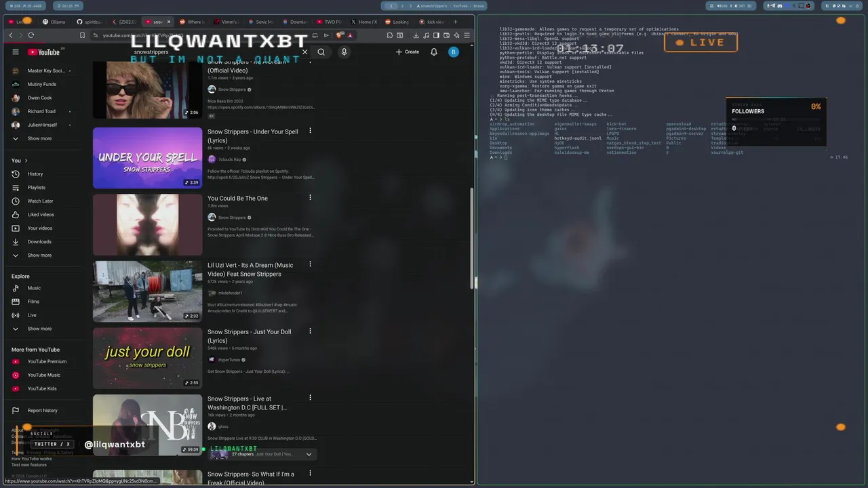
Task: Open YouTube notifications bell
Action: [x=434, y=52]
